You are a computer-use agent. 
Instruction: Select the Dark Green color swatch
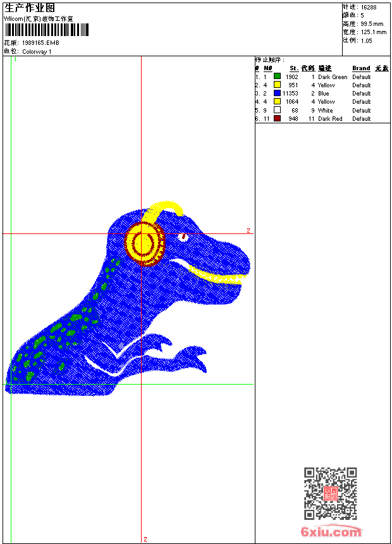[277, 76]
